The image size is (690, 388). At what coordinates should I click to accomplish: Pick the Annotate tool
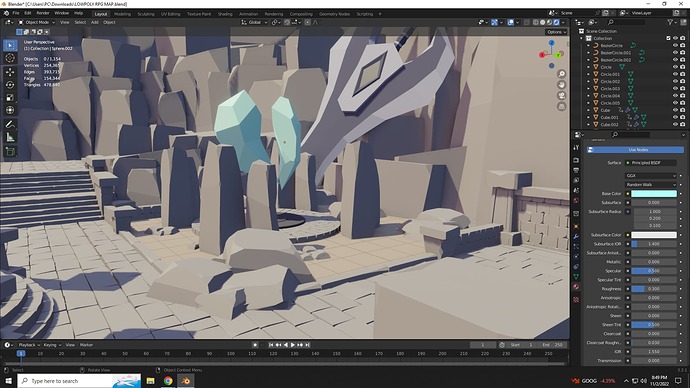click(x=10, y=124)
